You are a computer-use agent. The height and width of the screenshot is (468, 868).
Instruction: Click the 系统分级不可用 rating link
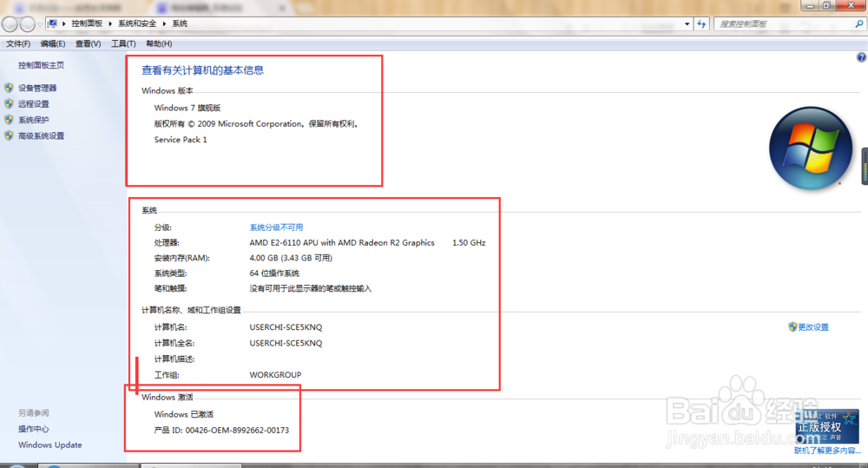click(276, 227)
